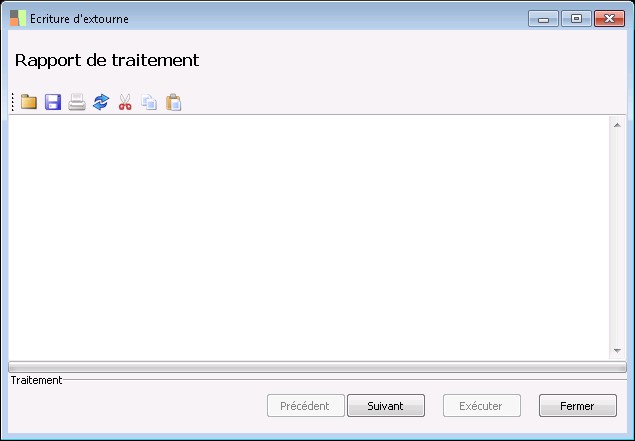Viewport: 635px width, 441px height.
Task: Click the application icon in the title bar
Action: click(18, 18)
